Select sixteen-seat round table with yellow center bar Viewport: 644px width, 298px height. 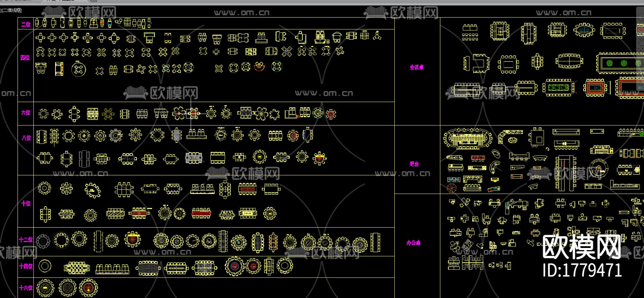click(x=45, y=288)
